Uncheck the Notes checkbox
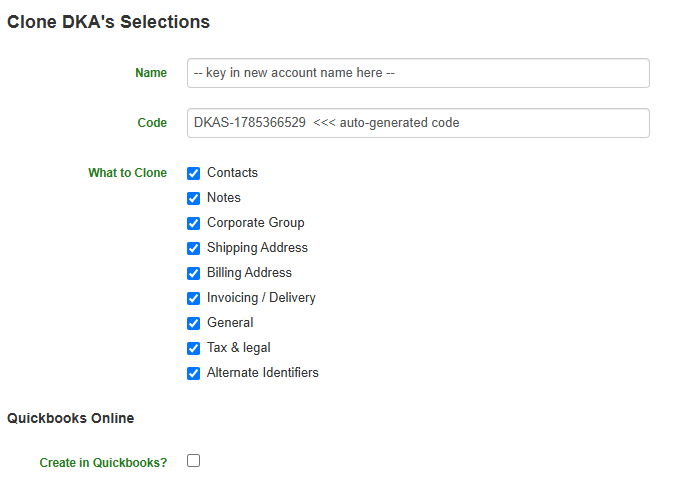The height and width of the screenshot is (493, 673). tap(194, 198)
